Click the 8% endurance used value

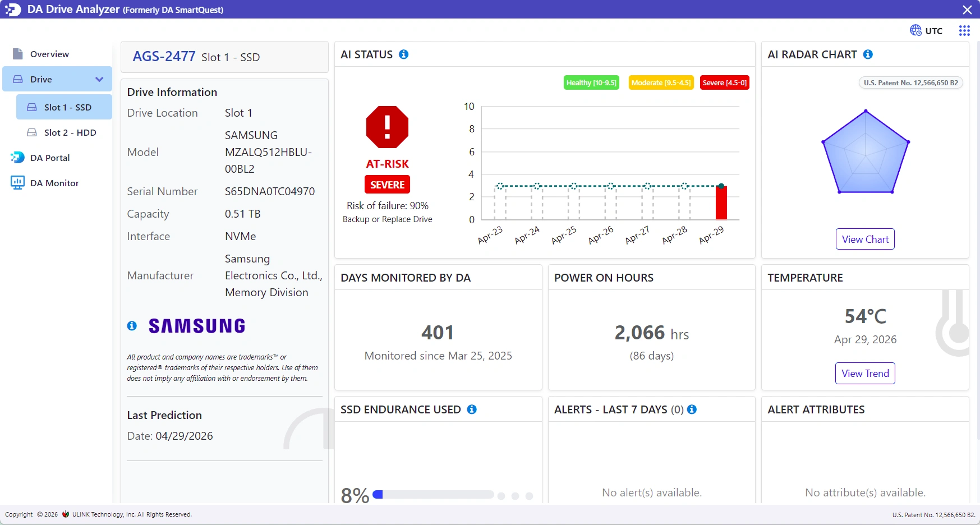point(355,495)
